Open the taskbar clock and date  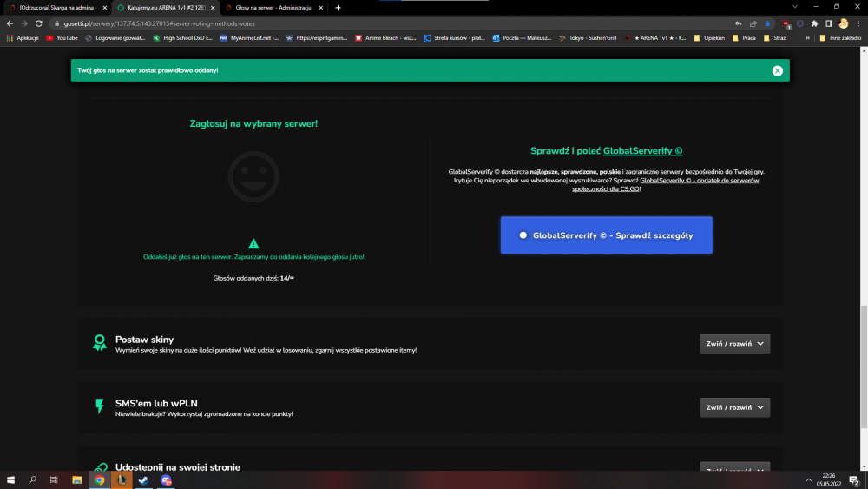pos(829,480)
